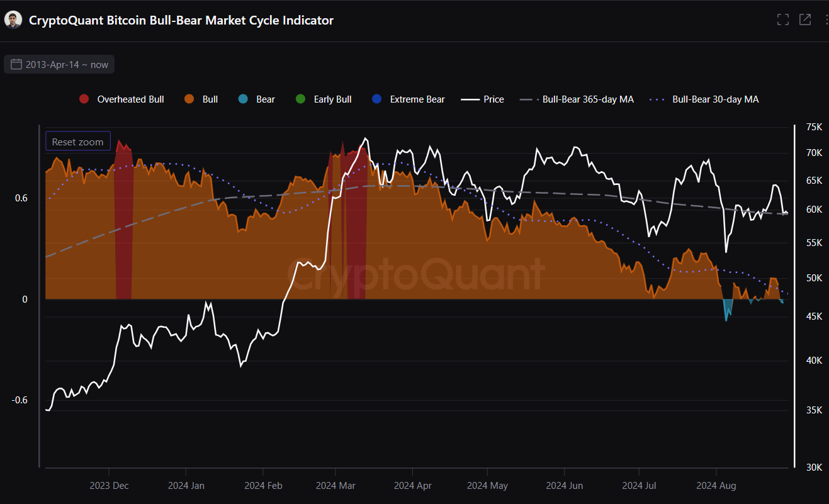Open the three-dot more options menu
This screenshot has width=829, height=504.
826,20
